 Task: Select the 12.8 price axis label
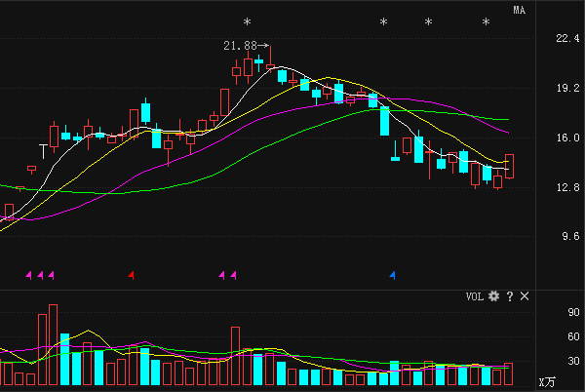click(x=567, y=187)
